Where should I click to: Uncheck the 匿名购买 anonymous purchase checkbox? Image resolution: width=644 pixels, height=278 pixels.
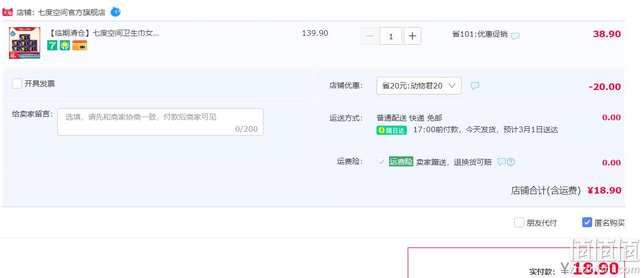click(x=587, y=222)
